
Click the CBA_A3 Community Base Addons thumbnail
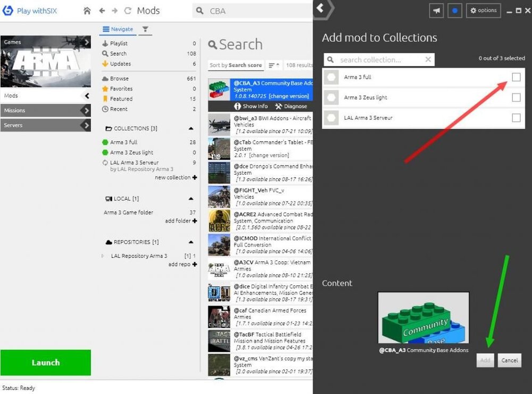click(423, 318)
